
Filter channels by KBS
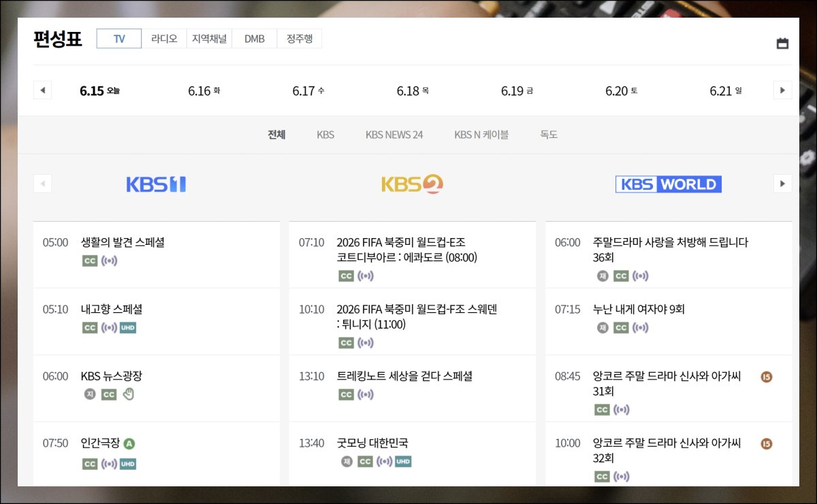[325, 135]
